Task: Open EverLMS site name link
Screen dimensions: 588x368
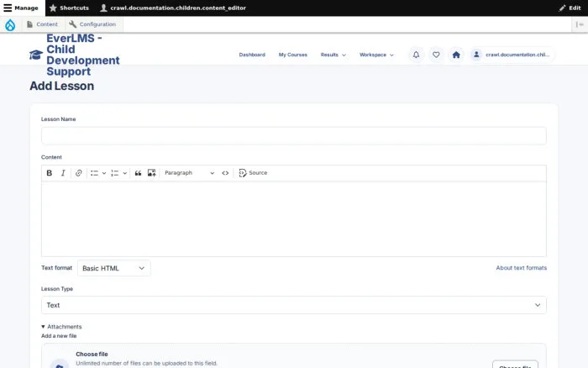Action: pyautogui.click(x=83, y=55)
